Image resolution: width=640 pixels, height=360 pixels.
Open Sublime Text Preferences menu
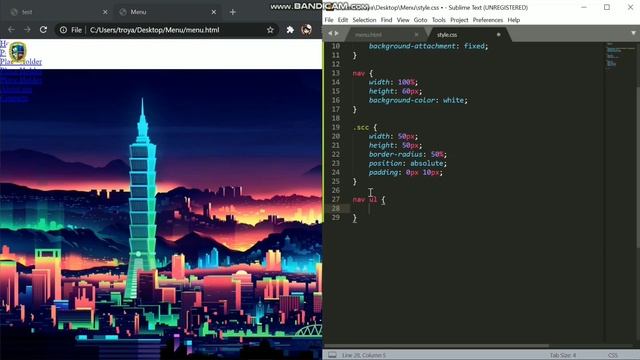[488, 20]
